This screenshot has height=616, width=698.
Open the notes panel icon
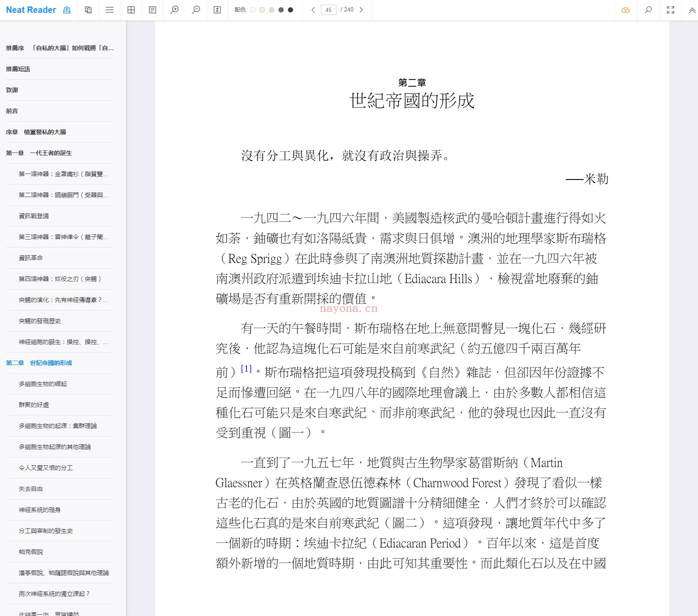coord(153,10)
